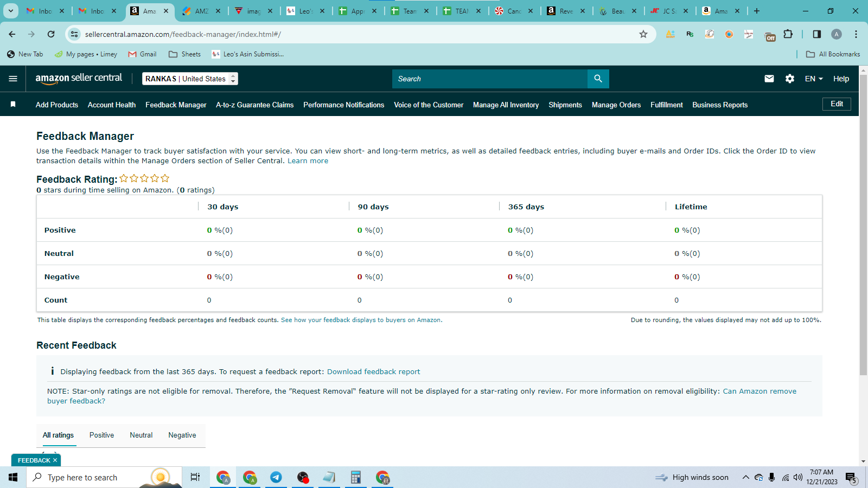Screen dimensions: 868x488
Task: Open a new browser tab
Action: [757, 11]
